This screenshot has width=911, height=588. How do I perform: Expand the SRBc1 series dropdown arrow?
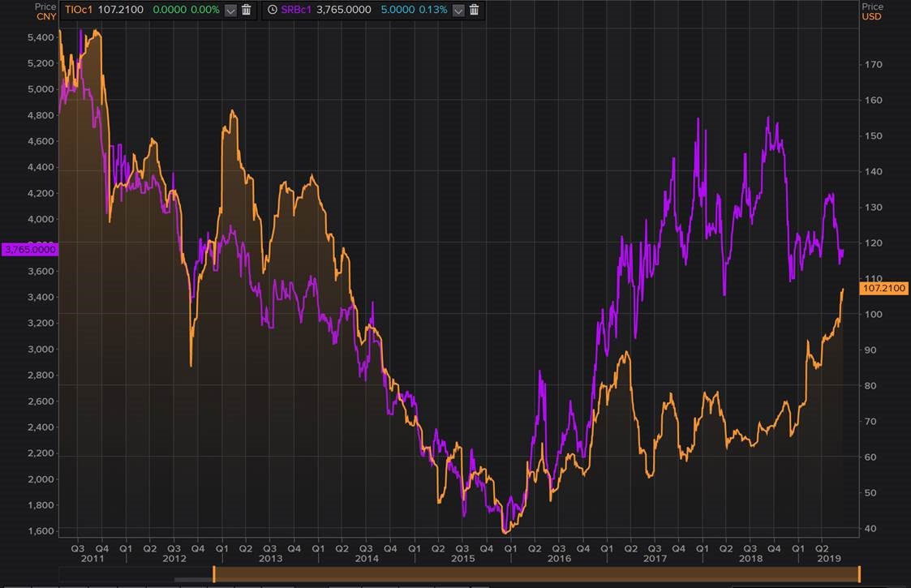click(458, 10)
